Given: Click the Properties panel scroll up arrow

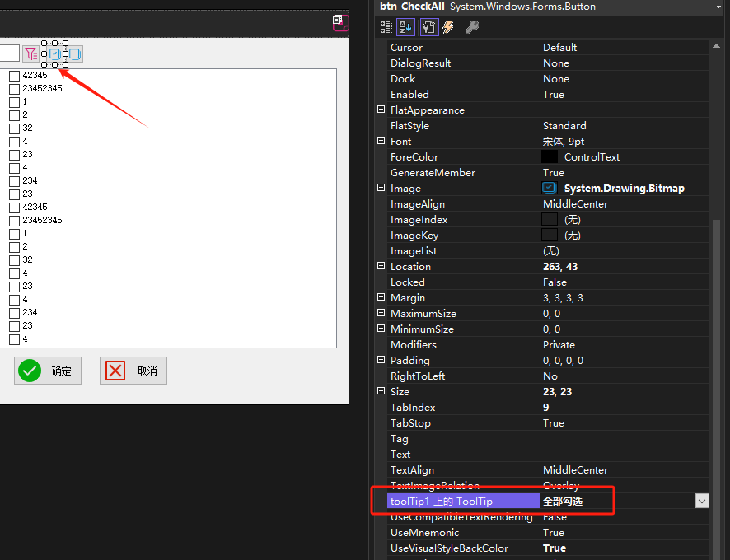Looking at the screenshot, I should [x=717, y=46].
